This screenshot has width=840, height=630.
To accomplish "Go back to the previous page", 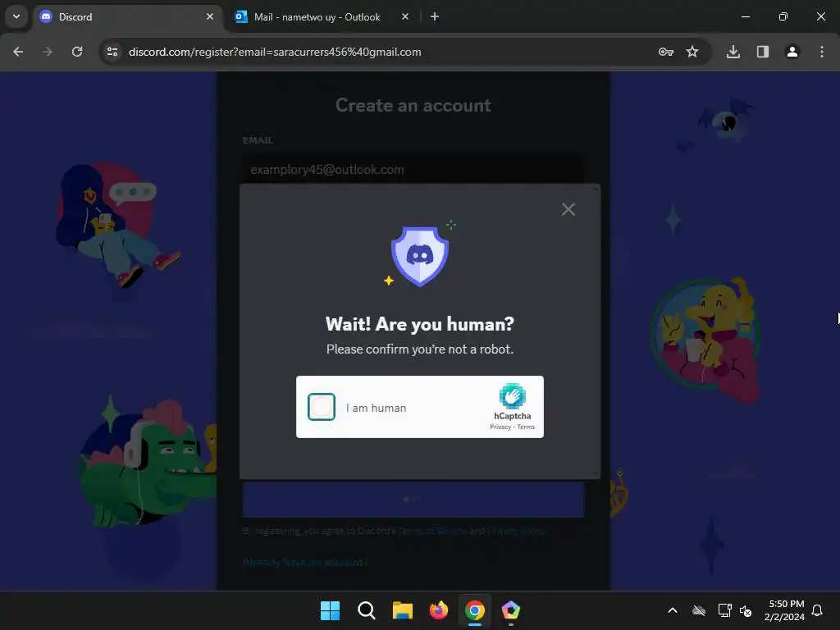I will 18,52.
